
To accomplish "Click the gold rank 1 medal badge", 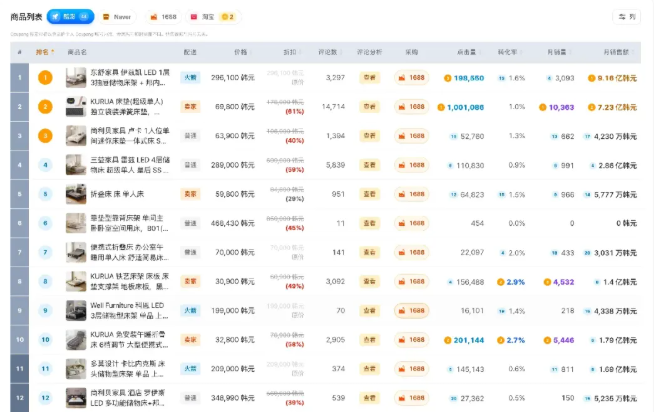I will click(x=45, y=78).
